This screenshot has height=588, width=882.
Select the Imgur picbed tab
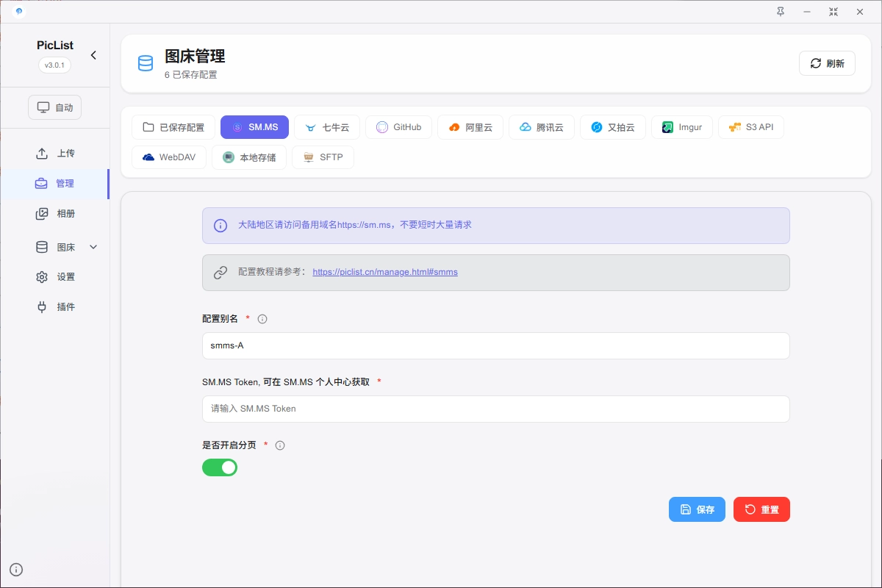tap(681, 127)
